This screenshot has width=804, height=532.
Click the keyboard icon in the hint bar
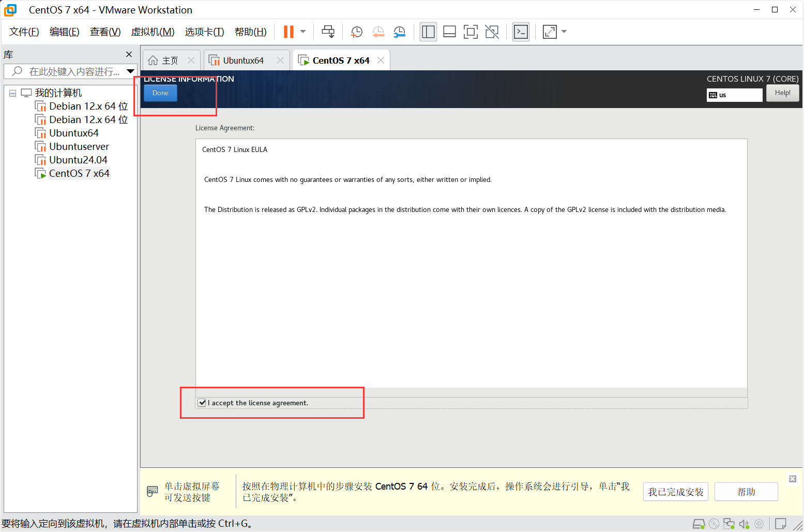pyautogui.click(x=153, y=491)
